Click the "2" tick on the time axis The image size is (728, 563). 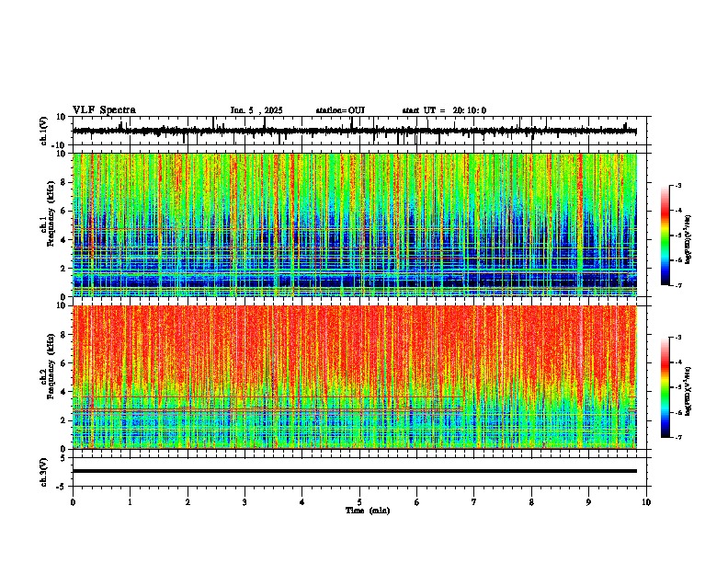pyautogui.click(x=188, y=502)
